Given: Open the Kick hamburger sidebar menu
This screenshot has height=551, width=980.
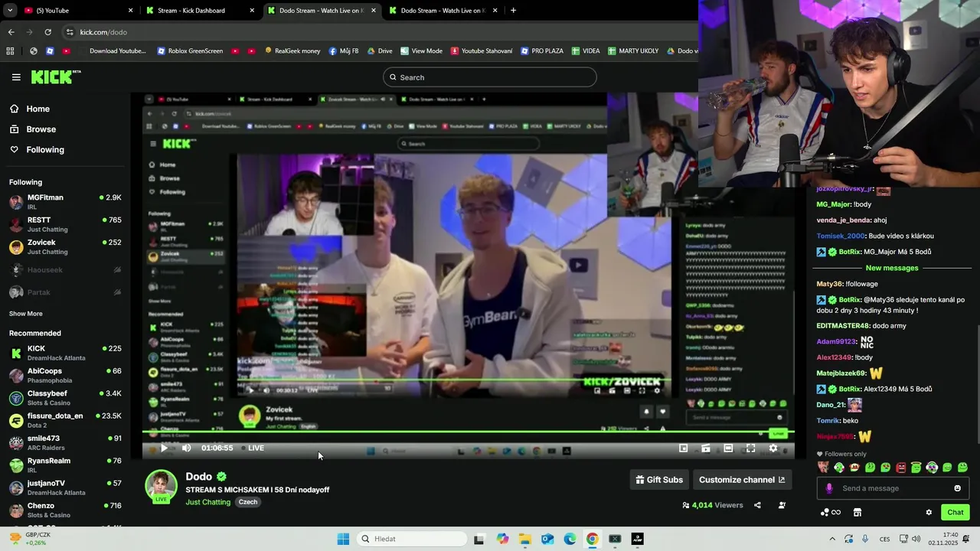Looking at the screenshot, I should 16,77.
